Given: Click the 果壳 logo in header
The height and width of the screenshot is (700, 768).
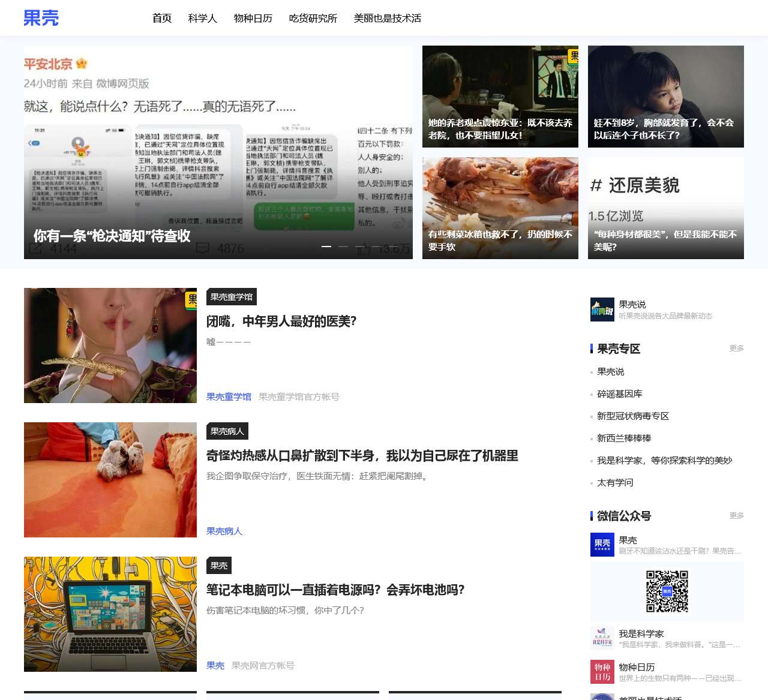Looking at the screenshot, I should (x=41, y=18).
